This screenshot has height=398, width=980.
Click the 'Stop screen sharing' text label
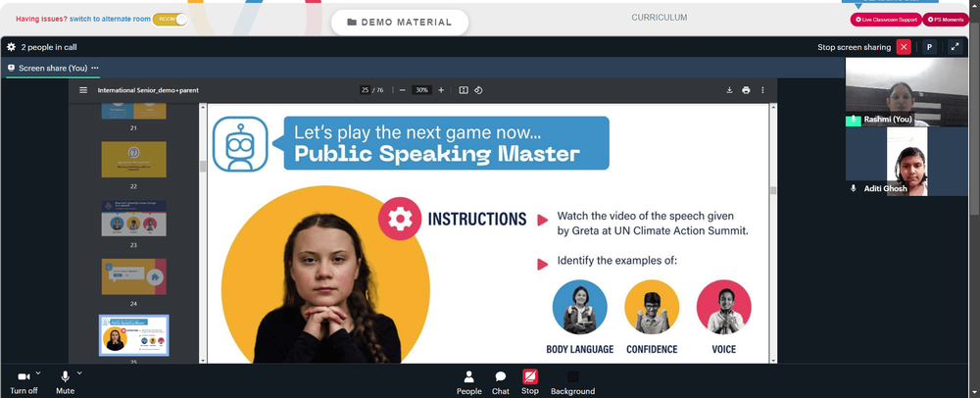pos(854,47)
